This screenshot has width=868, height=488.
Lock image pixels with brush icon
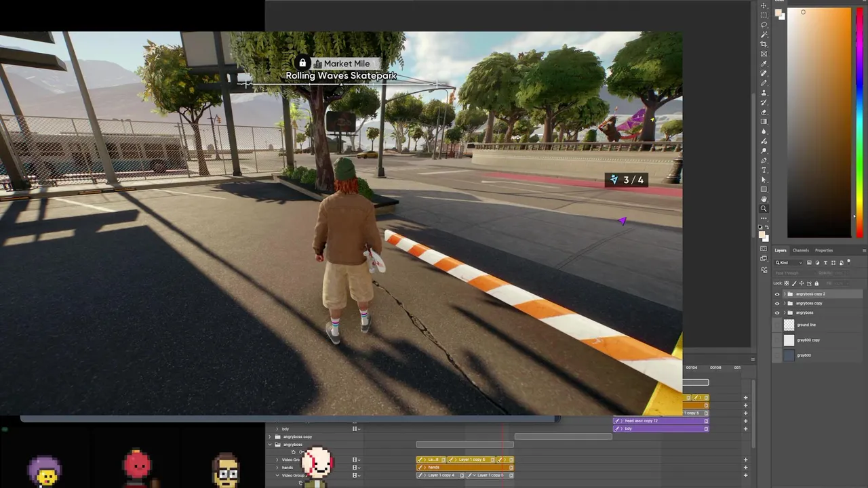click(794, 283)
